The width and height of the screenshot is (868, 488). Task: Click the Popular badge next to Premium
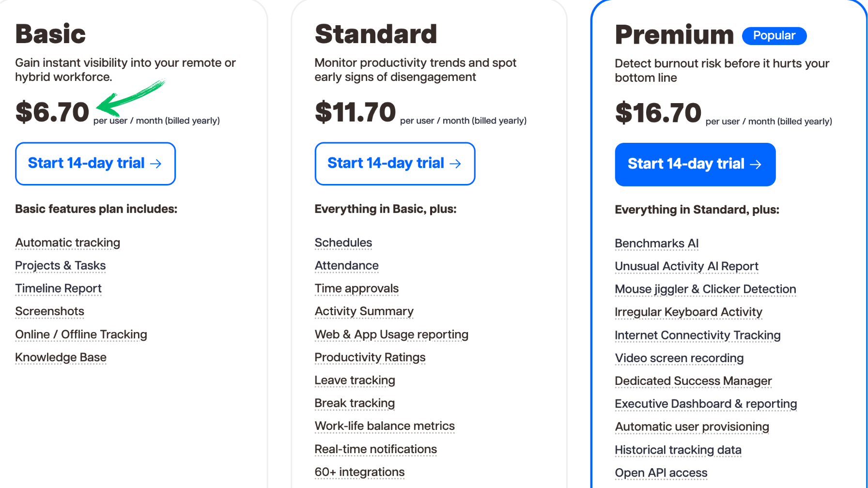tap(774, 36)
